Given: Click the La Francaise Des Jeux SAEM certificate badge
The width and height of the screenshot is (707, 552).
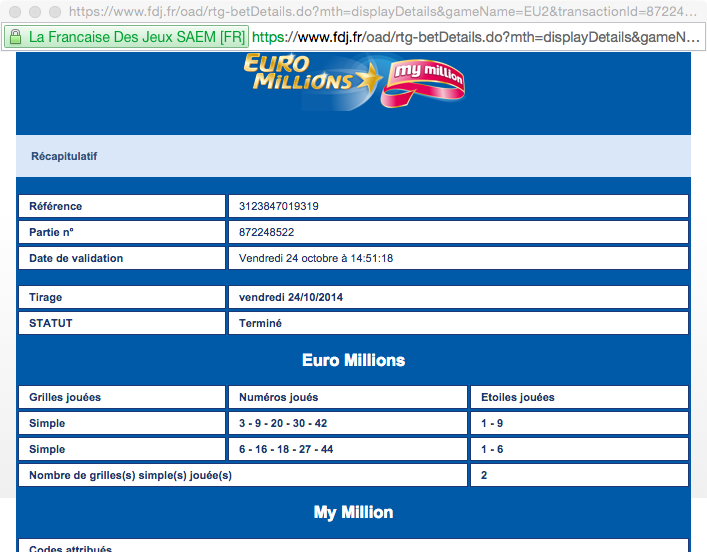Looking at the screenshot, I should tap(126, 37).
